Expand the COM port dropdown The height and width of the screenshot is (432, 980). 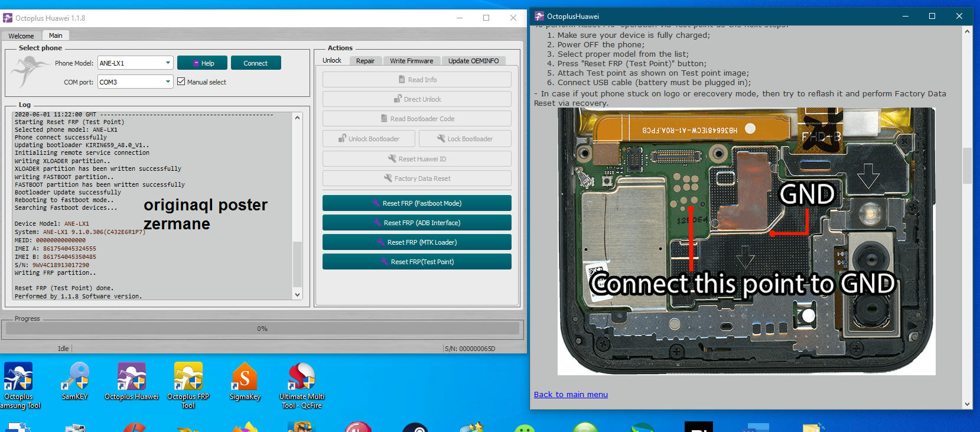[168, 82]
